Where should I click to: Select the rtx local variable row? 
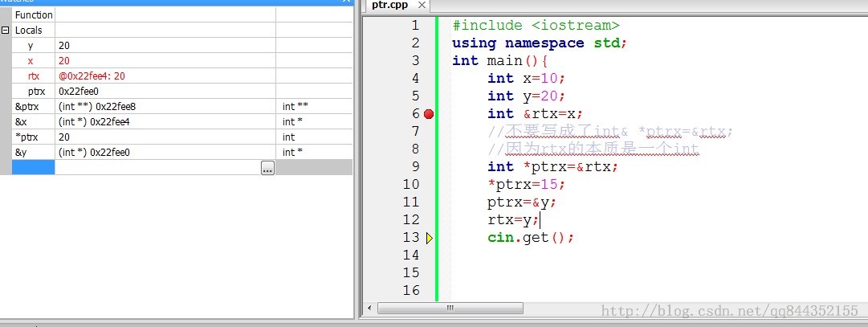(x=182, y=76)
